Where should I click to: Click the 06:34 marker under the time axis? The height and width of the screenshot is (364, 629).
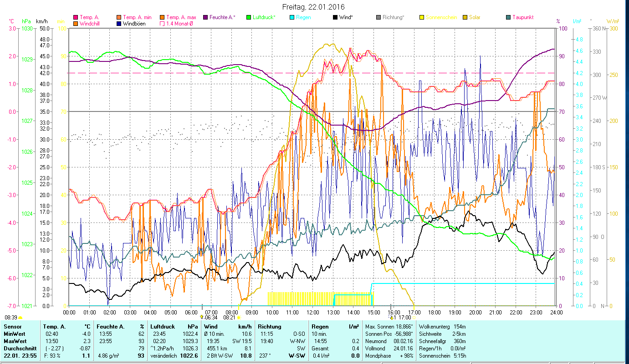coord(210,318)
